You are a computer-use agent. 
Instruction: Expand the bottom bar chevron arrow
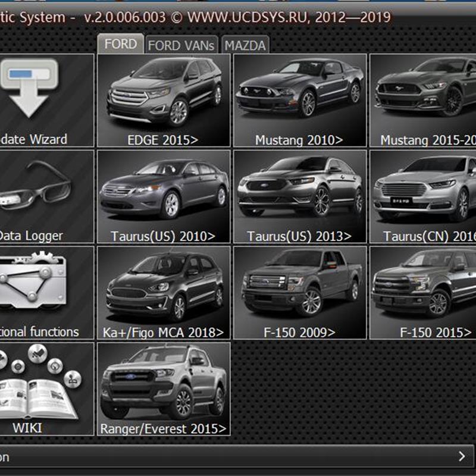point(462,456)
